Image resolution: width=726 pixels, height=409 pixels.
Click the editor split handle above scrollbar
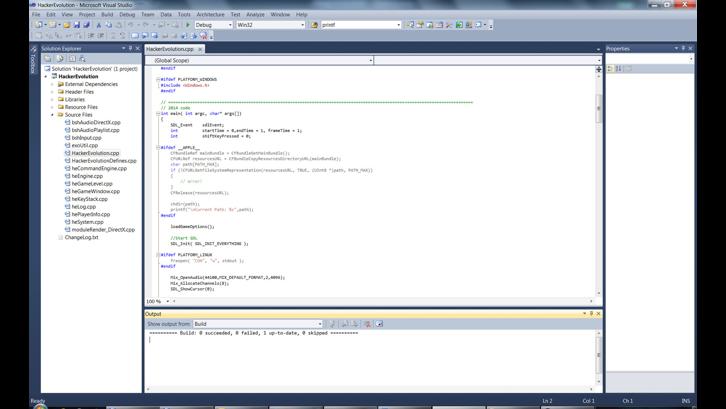[599, 69]
